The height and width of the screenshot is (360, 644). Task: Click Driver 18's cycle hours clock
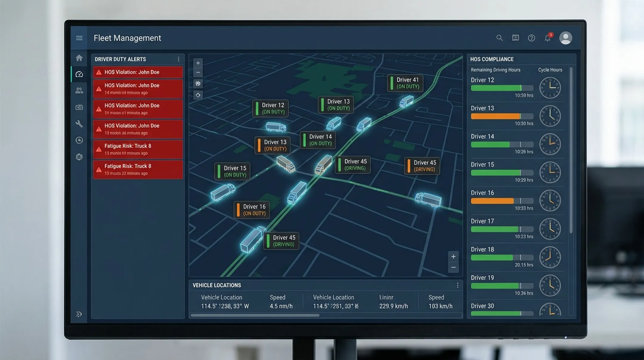pos(550,257)
